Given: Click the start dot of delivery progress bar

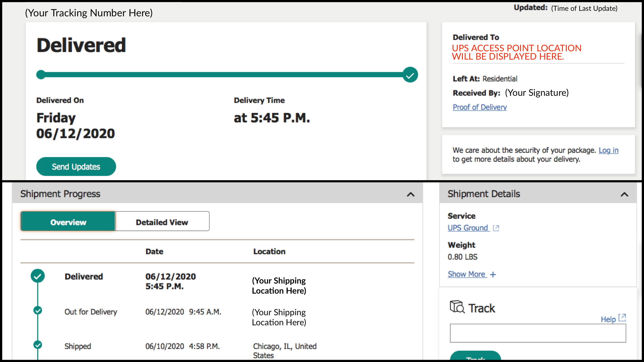Looking at the screenshot, I should click(41, 75).
